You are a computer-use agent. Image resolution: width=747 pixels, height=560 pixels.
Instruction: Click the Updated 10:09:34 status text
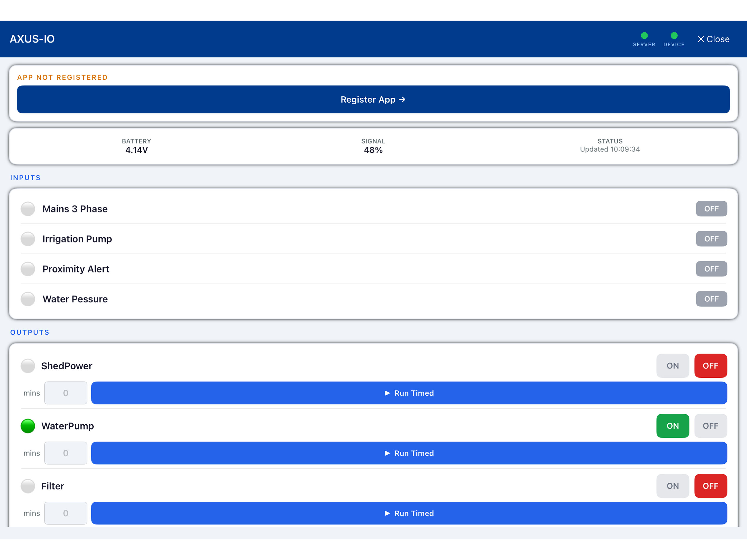(610, 149)
